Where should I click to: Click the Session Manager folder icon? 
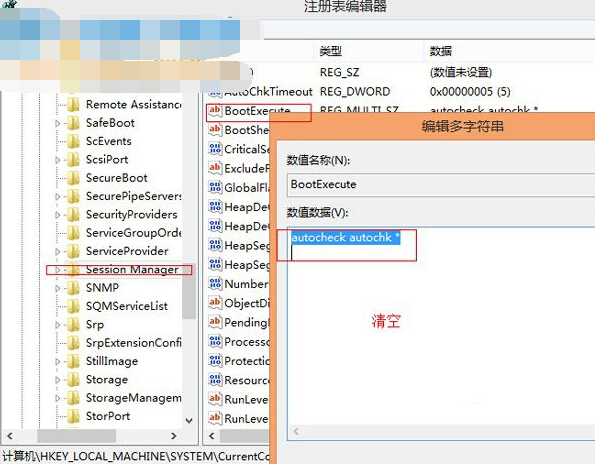click(x=73, y=270)
